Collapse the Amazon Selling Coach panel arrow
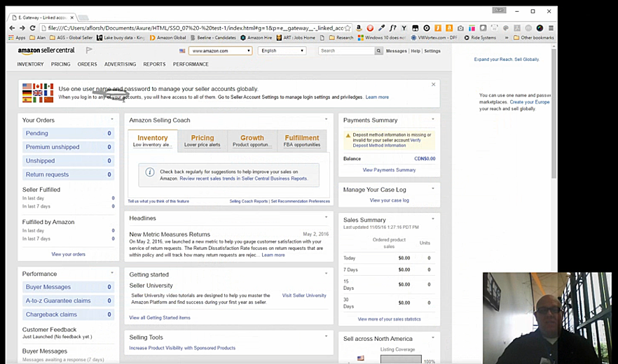The height and width of the screenshot is (364, 618). point(326,119)
